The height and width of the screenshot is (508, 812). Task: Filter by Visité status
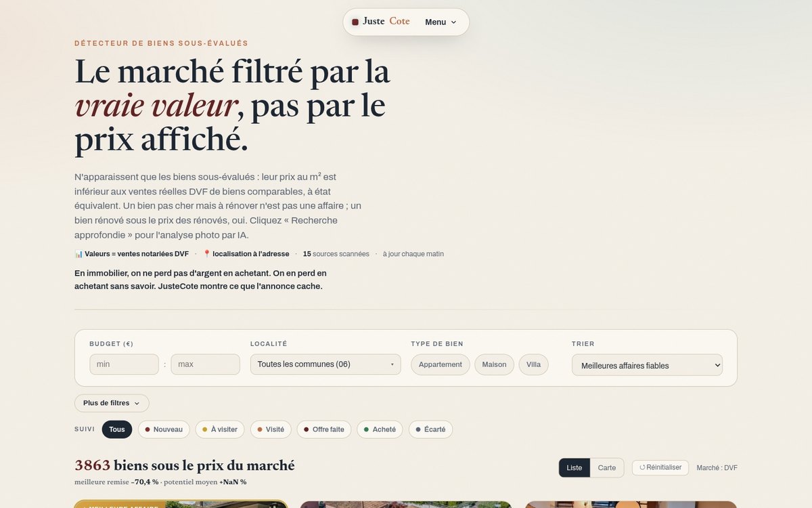coord(271,429)
